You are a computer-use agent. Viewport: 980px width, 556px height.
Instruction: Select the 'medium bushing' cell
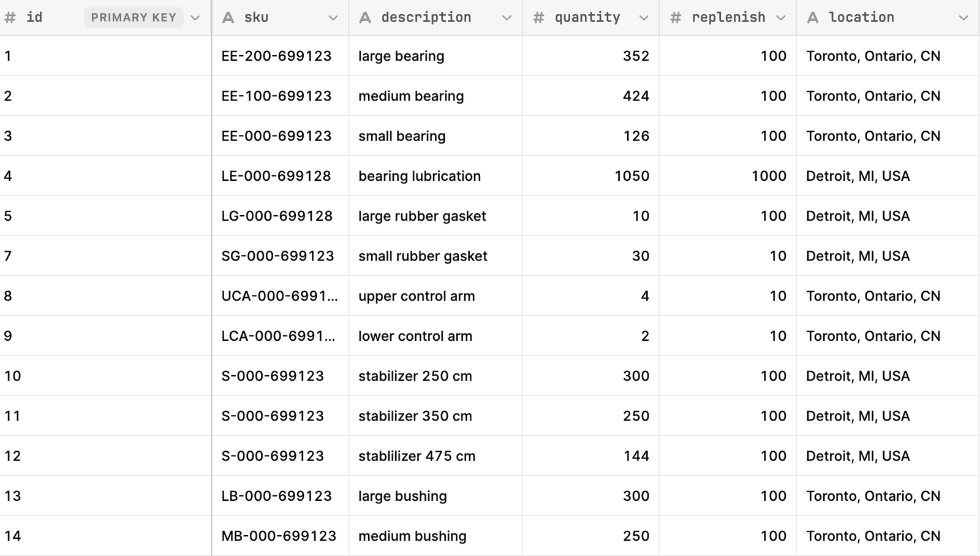click(x=435, y=536)
